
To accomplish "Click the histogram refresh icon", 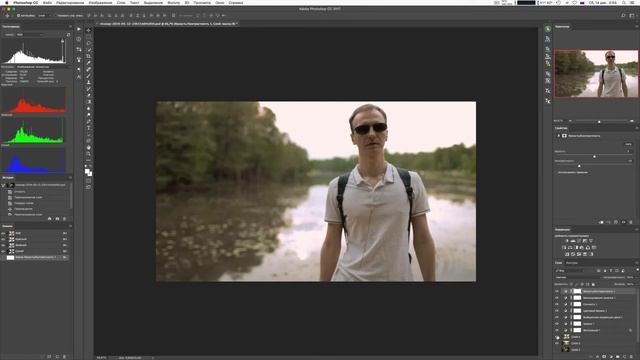I will point(68,35).
